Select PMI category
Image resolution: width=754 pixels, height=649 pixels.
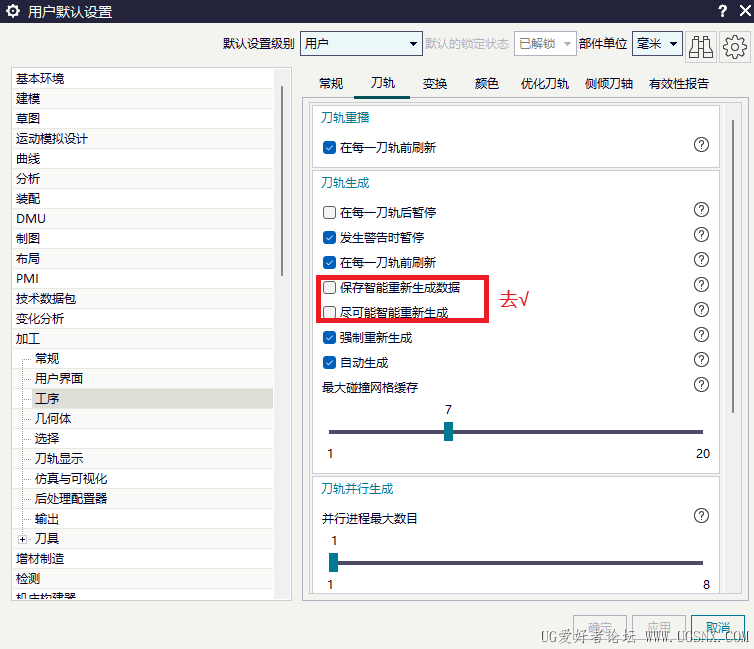point(143,279)
